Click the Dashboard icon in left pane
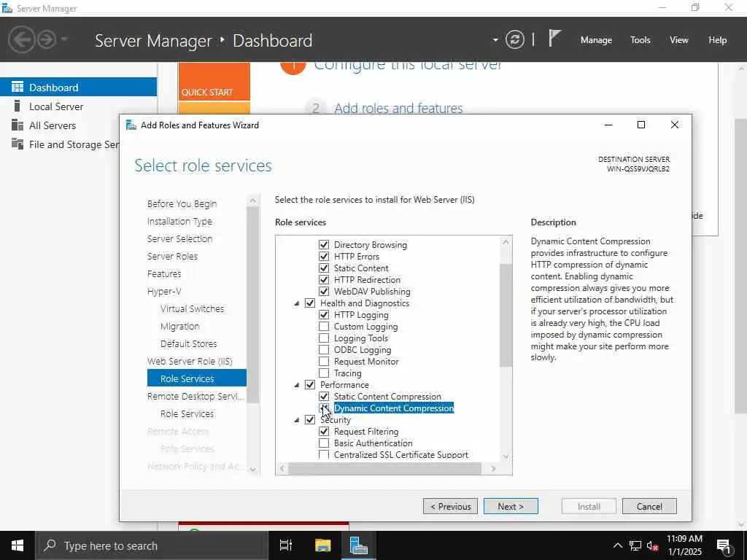 coord(18,87)
